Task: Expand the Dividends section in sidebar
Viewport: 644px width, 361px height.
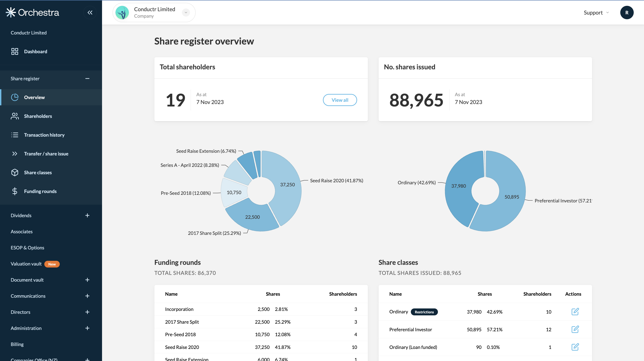Action: click(87, 215)
